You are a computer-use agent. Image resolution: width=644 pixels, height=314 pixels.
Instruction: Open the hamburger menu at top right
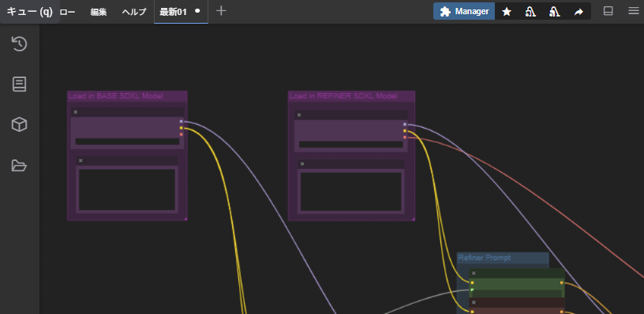(x=633, y=11)
